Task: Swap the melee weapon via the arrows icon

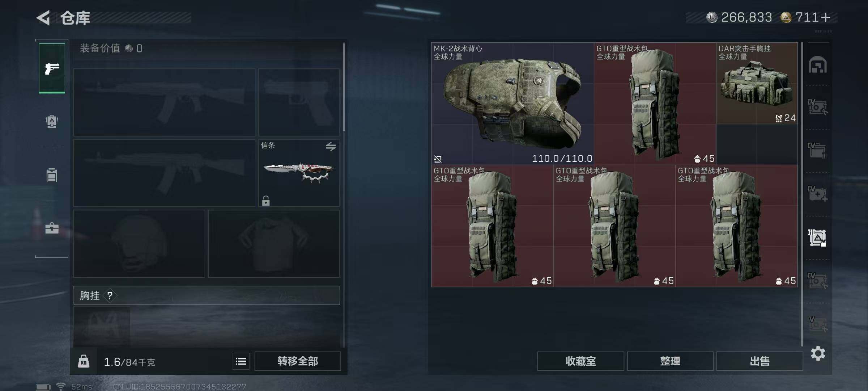Action: tap(331, 147)
